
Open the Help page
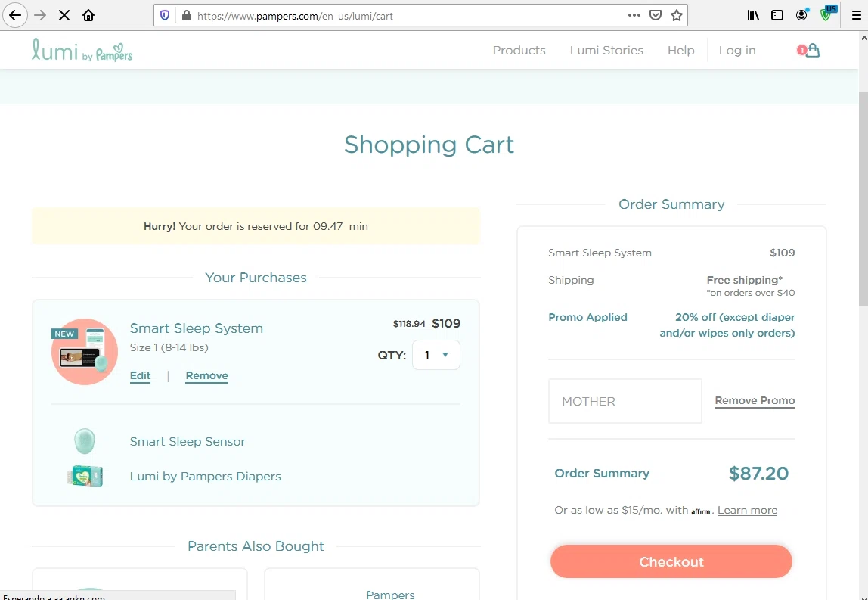680,51
